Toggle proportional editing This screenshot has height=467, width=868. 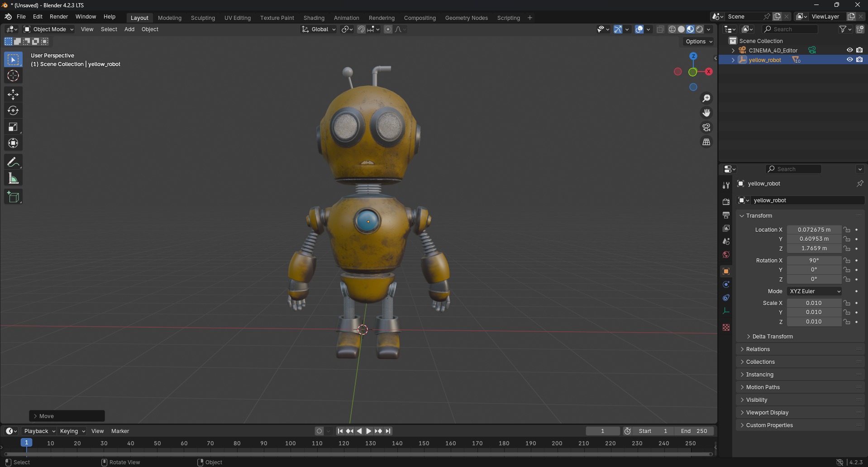coord(388,29)
